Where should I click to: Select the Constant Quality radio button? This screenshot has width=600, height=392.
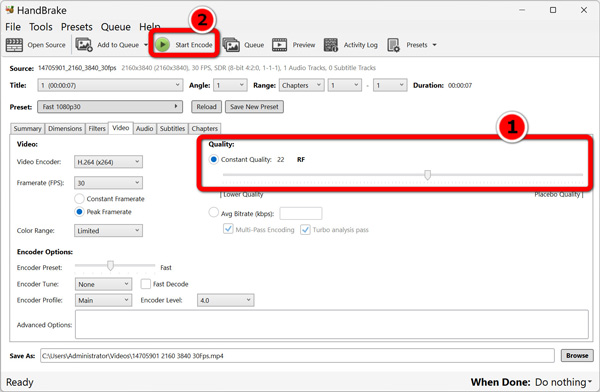pyautogui.click(x=214, y=159)
